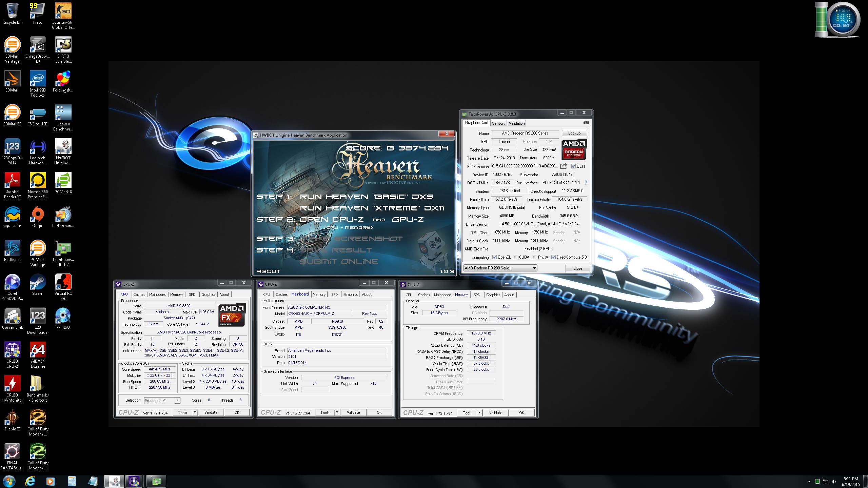
Task: Click Validate in CPU tab window
Action: [x=211, y=412]
